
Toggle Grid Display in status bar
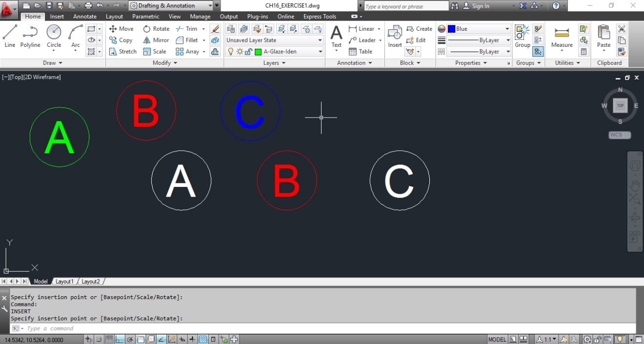(109, 339)
